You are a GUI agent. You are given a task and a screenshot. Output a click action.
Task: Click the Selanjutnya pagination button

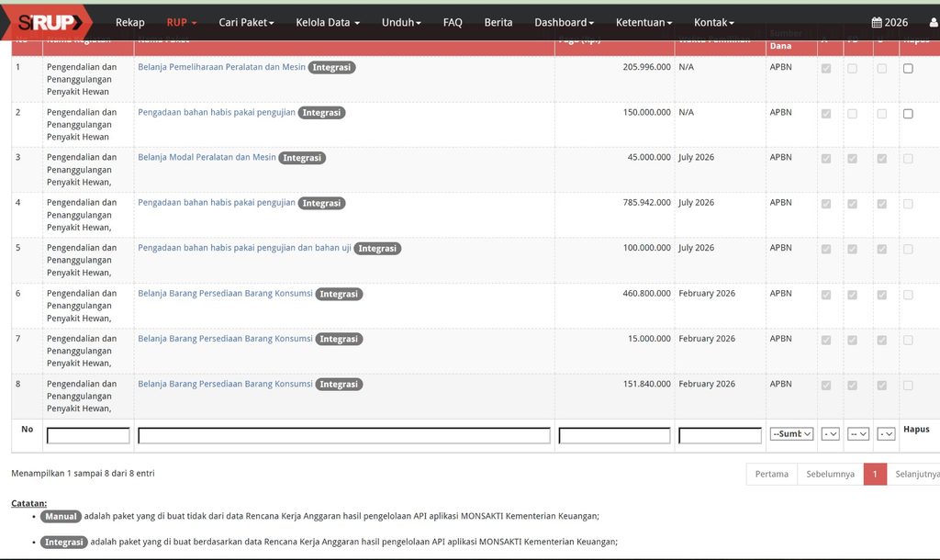917,474
